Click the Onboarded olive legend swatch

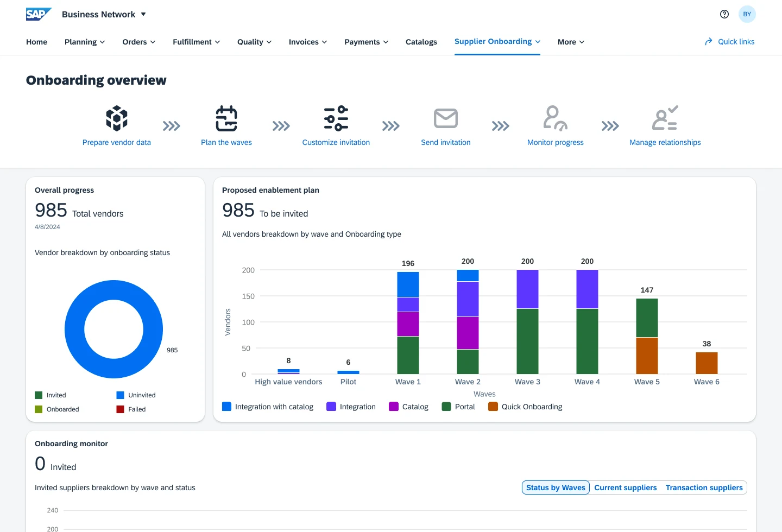(39, 409)
